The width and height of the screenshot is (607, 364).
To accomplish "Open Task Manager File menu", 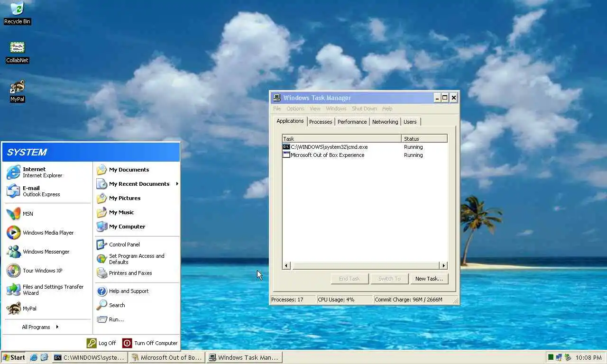I will click(277, 109).
